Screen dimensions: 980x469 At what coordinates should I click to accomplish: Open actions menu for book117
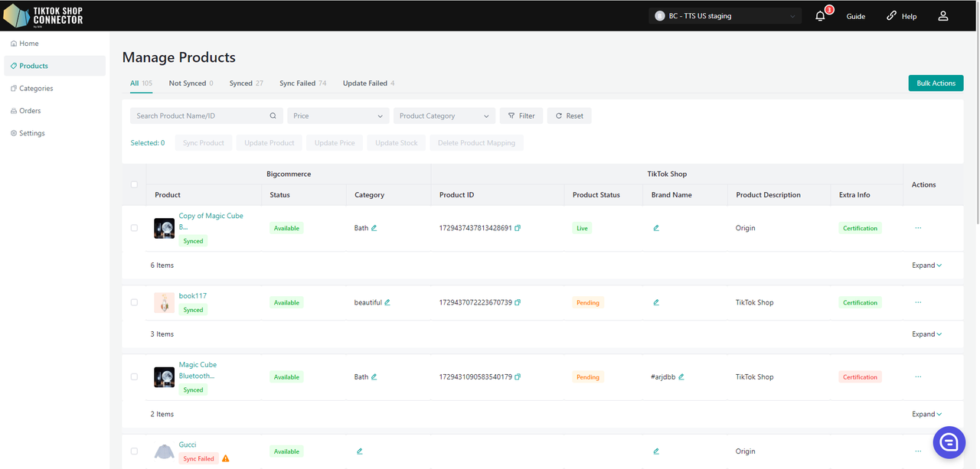coord(918,302)
